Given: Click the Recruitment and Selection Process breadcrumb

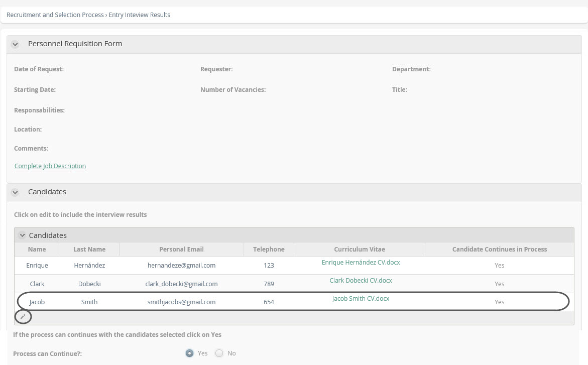Looking at the screenshot, I should pyautogui.click(x=55, y=15).
